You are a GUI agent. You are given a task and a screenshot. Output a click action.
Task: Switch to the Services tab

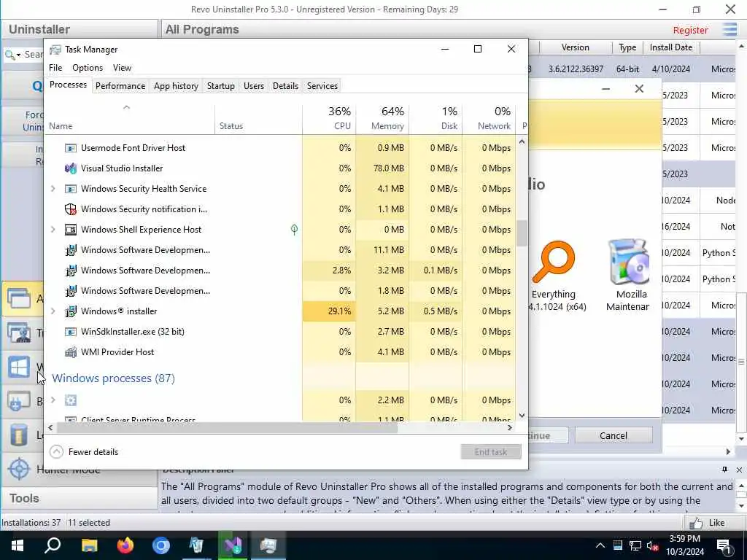tap(322, 86)
